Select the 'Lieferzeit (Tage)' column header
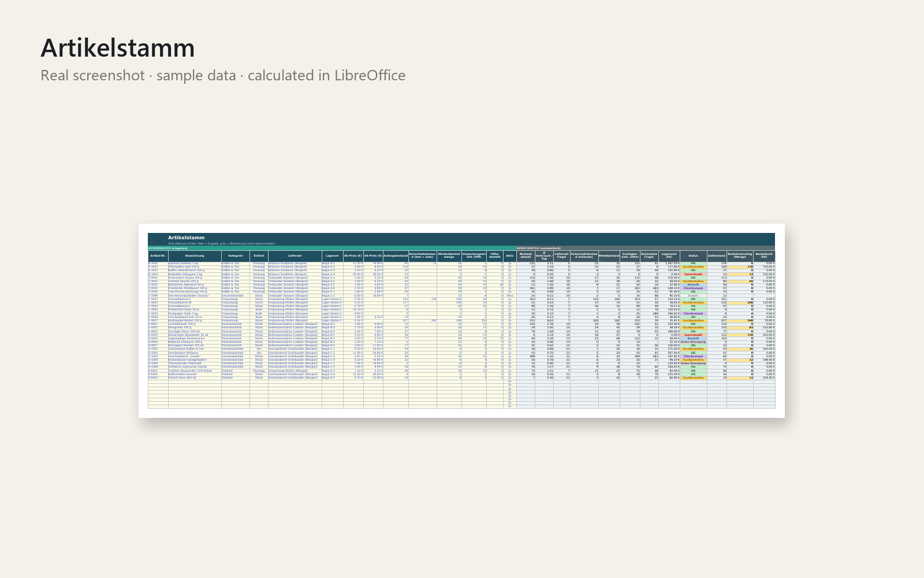The height and width of the screenshot is (578, 924). (x=561, y=256)
